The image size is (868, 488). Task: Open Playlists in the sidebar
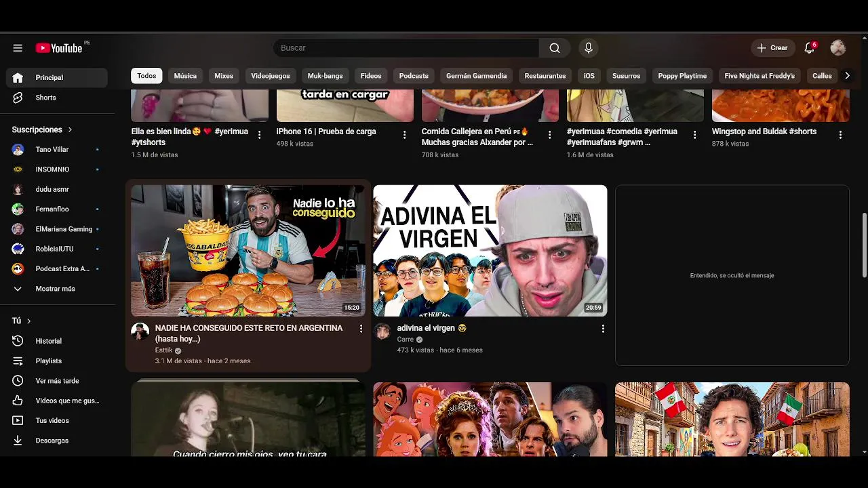[57, 361]
